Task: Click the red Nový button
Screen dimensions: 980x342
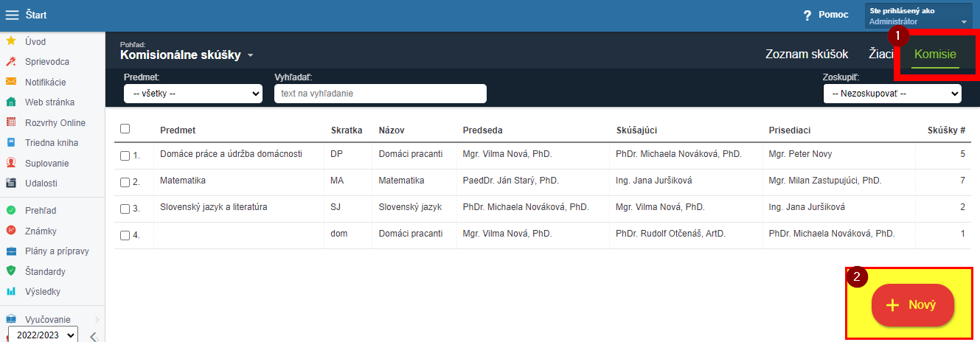Action: tap(913, 305)
